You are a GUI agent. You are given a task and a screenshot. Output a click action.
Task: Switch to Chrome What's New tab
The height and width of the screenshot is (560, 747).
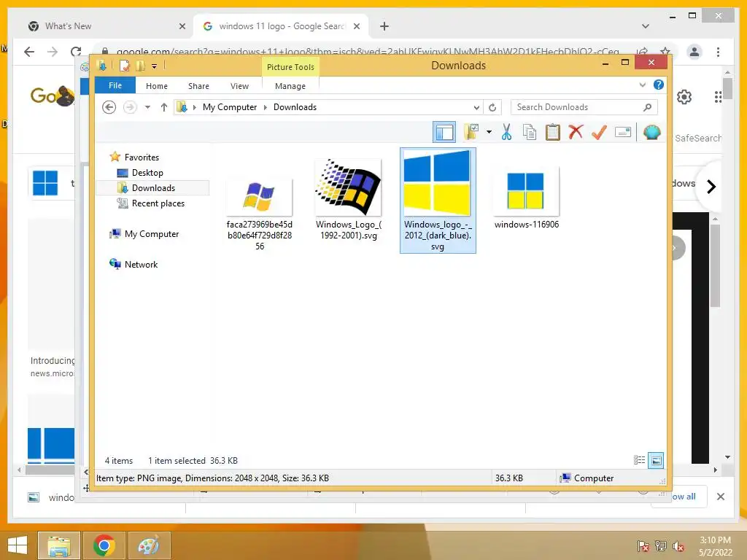107,26
